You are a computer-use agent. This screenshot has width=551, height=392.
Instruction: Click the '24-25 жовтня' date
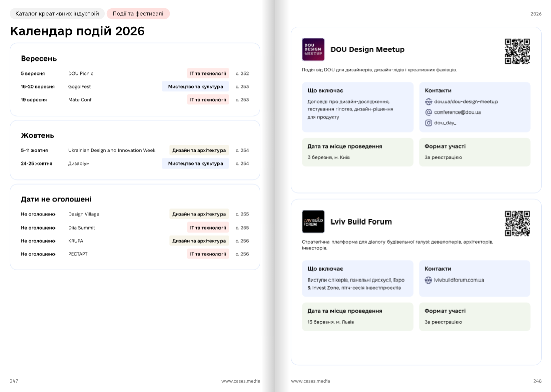click(36, 163)
